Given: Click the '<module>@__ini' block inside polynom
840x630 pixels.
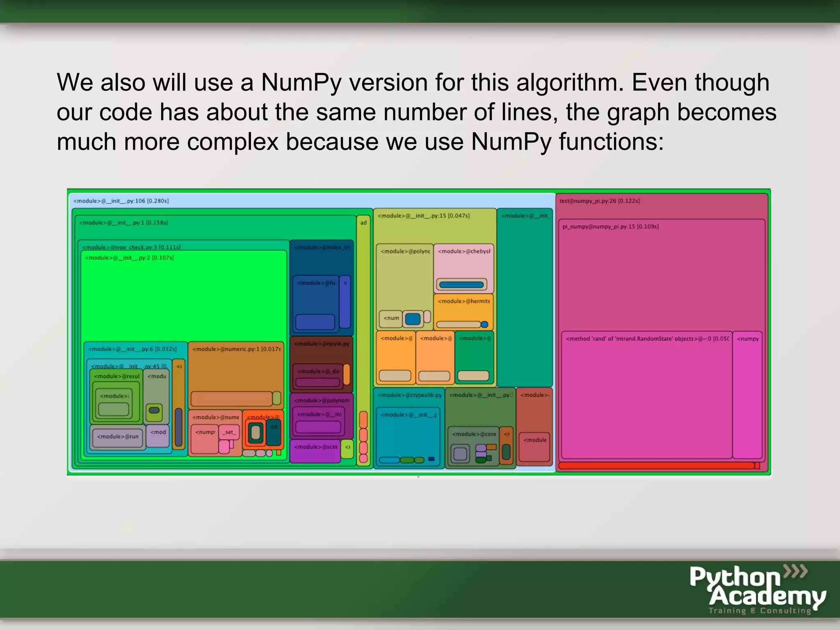Looking at the screenshot, I should point(318,420).
